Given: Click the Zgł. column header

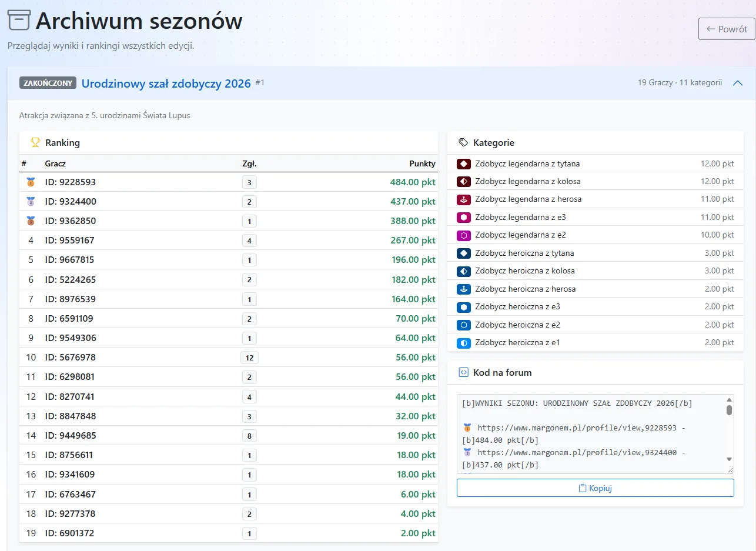Looking at the screenshot, I should (x=249, y=163).
